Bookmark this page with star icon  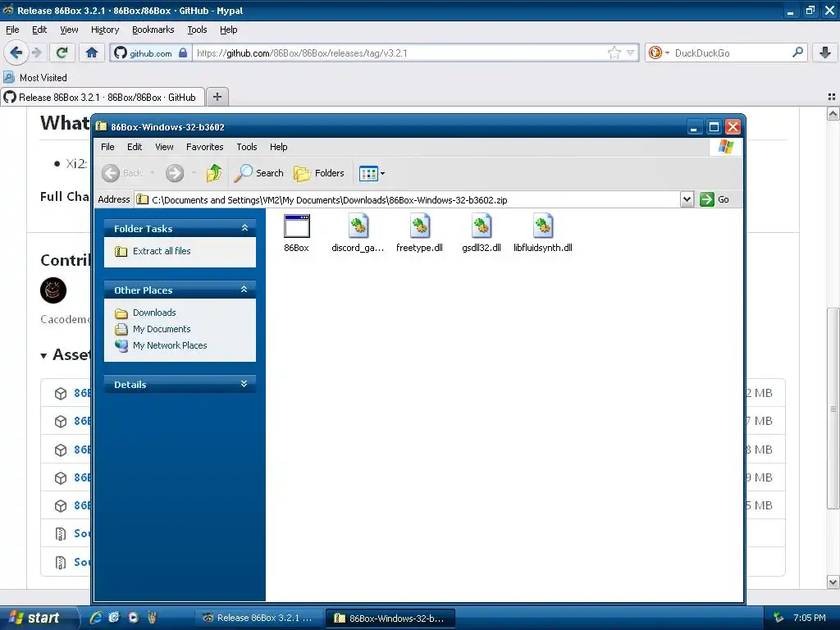coord(614,52)
